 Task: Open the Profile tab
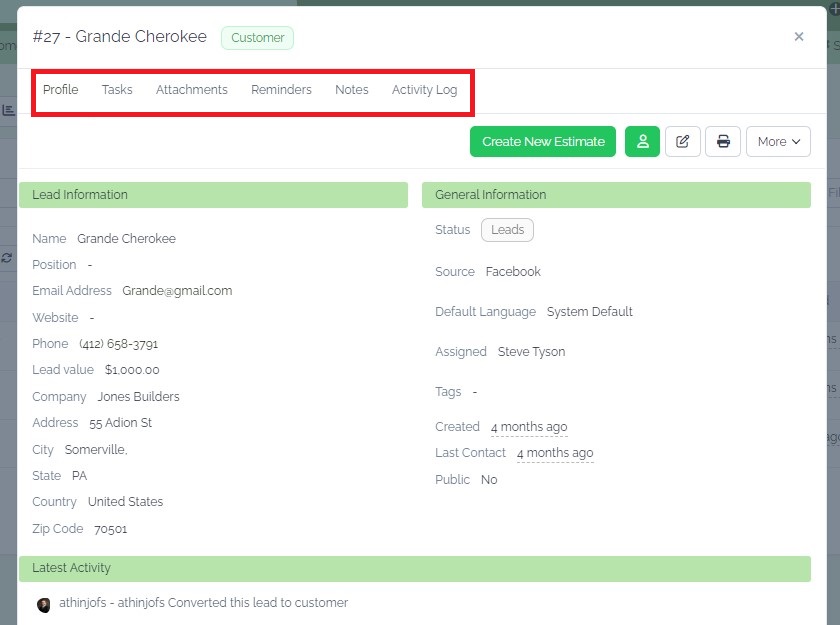click(x=61, y=89)
